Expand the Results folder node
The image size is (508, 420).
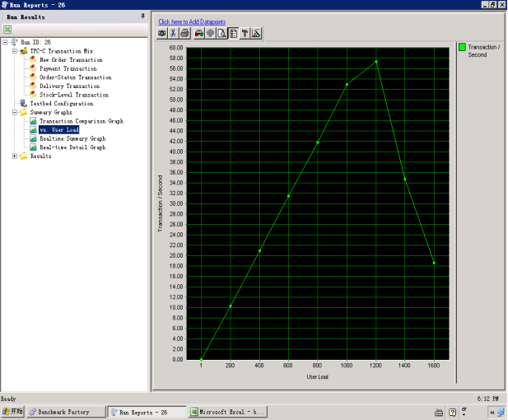pyautogui.click(x=15, y=156)
